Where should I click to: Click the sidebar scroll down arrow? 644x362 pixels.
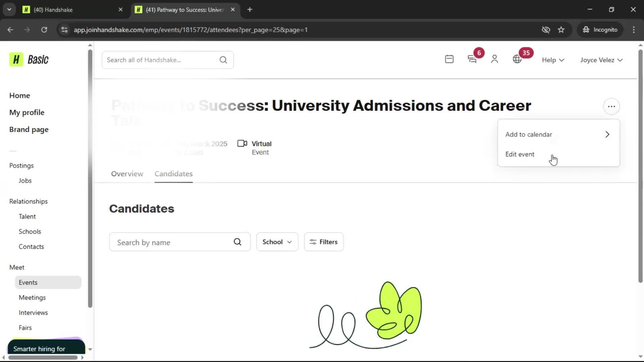point(90,349)
